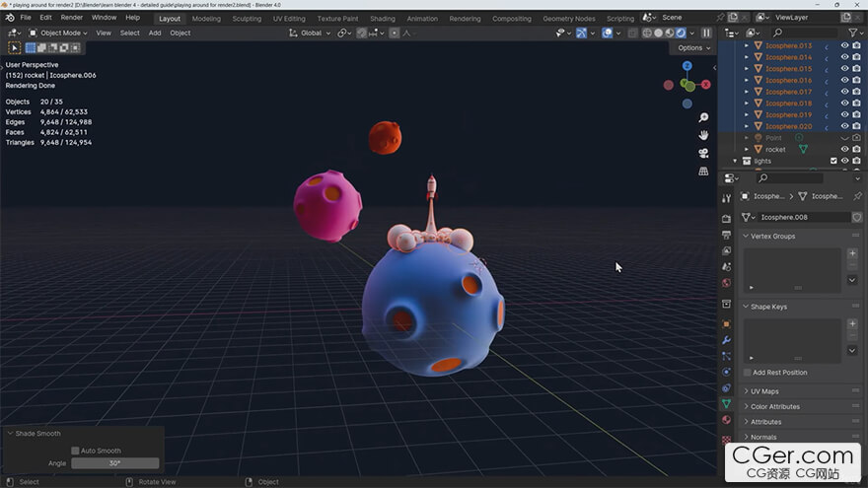Screen dimensions: 868x488
Task: Switch orthographic/perspective with grid icon
Action: pos(703,171)
